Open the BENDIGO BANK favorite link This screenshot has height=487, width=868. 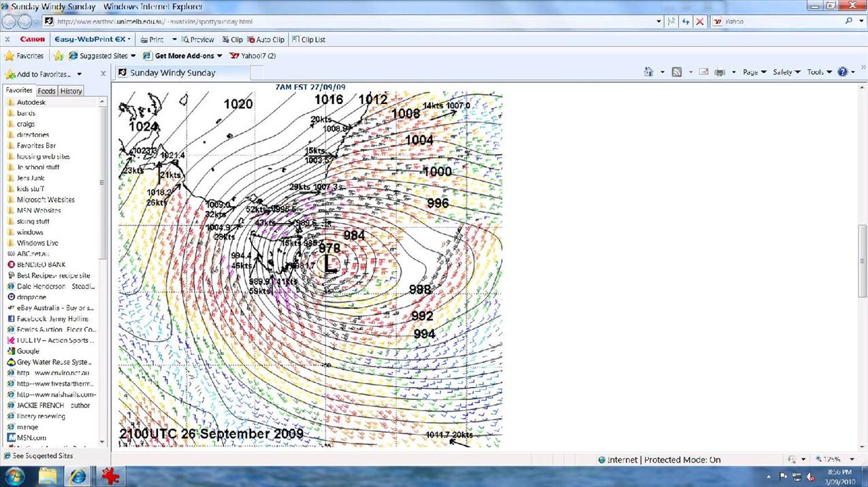tap(41, 265)
